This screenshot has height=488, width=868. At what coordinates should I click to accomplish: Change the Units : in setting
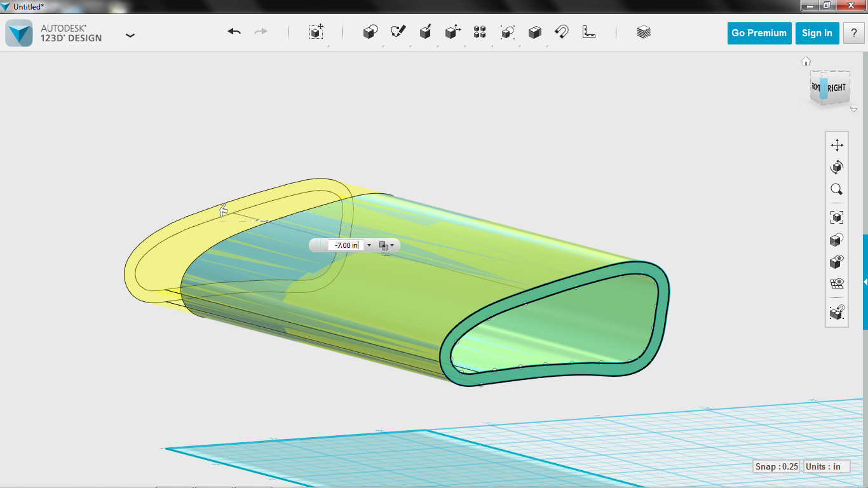[827, 466]
